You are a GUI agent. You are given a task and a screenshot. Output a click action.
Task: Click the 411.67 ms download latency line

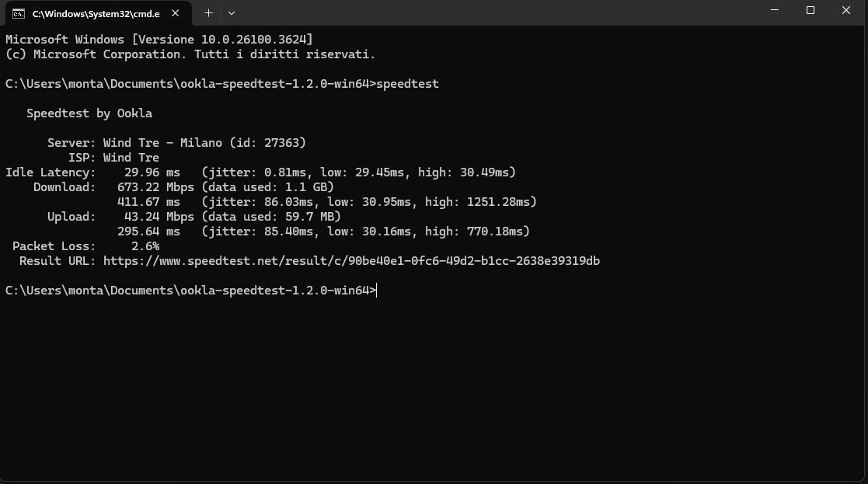click(326, 202)
